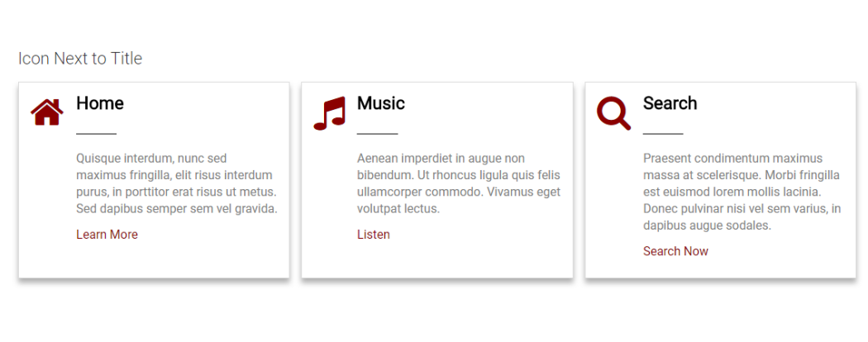This screenshot has height=342, width=868.
Task: Click the divider line under Search title
Action: [663, 133]
